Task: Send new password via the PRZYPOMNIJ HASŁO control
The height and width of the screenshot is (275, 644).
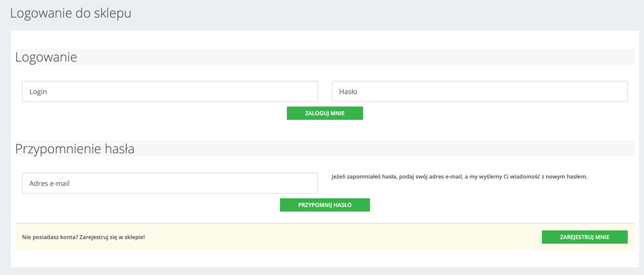Action: click(x=325, y=205)
